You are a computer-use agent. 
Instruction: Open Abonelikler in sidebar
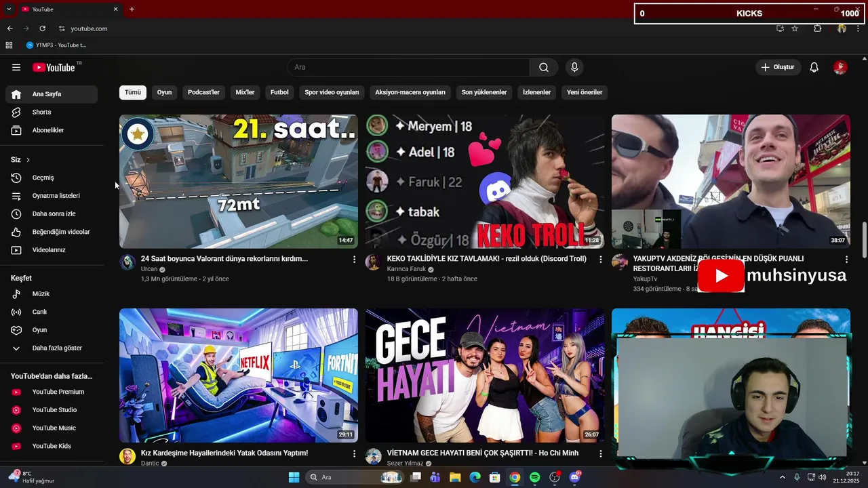[52, 130]
